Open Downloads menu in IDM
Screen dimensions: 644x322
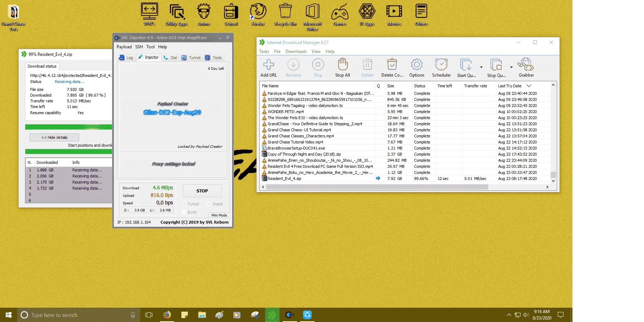click(296, 52)
